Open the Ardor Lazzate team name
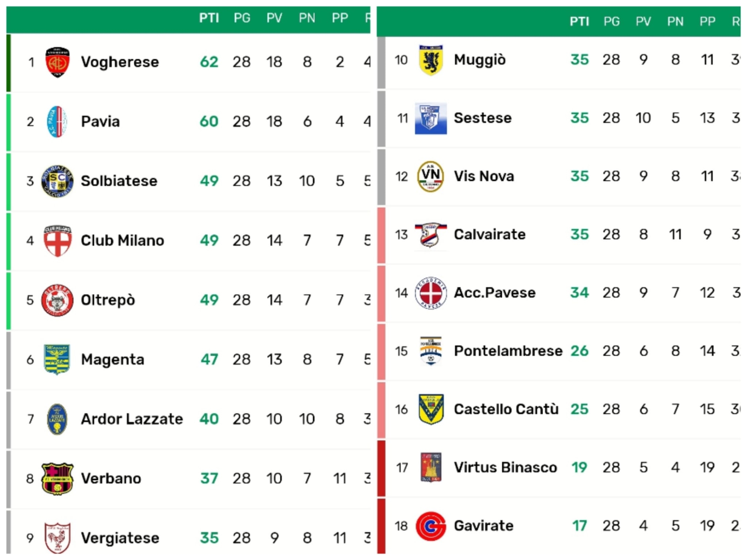The width and height of the screenshot is (747, 560). [132, 419]
